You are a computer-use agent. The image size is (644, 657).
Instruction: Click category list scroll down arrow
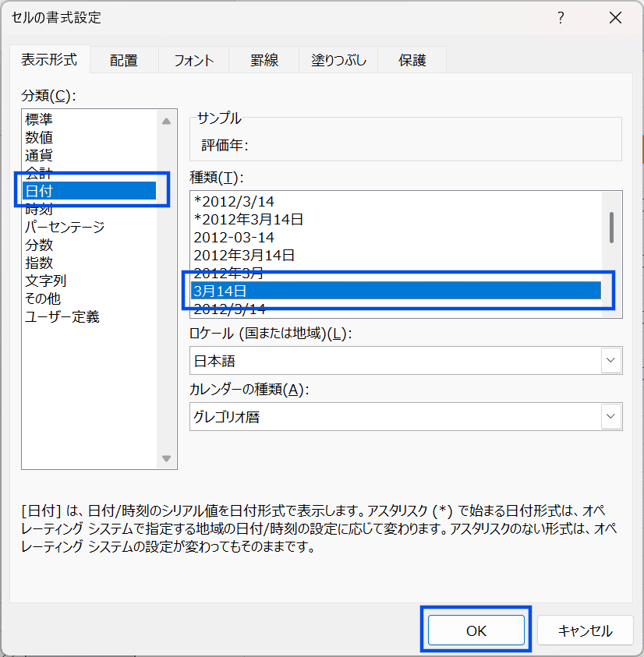tap(166, 458)
